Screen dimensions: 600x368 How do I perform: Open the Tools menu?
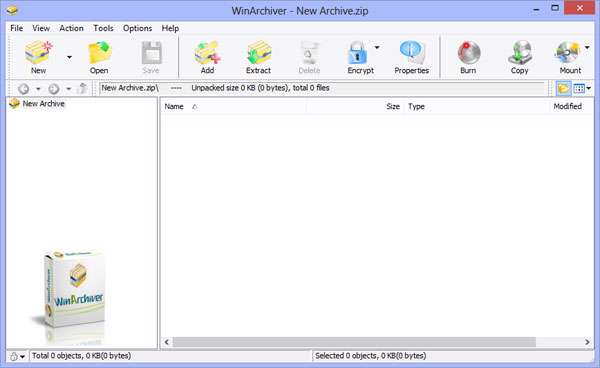(103, 28)
